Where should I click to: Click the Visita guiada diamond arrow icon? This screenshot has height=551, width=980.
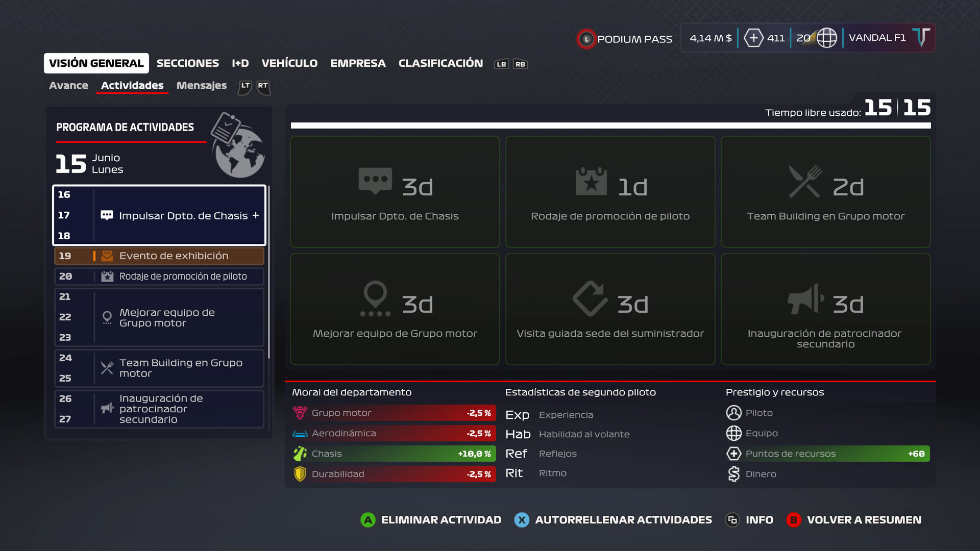tap(590, 298)
